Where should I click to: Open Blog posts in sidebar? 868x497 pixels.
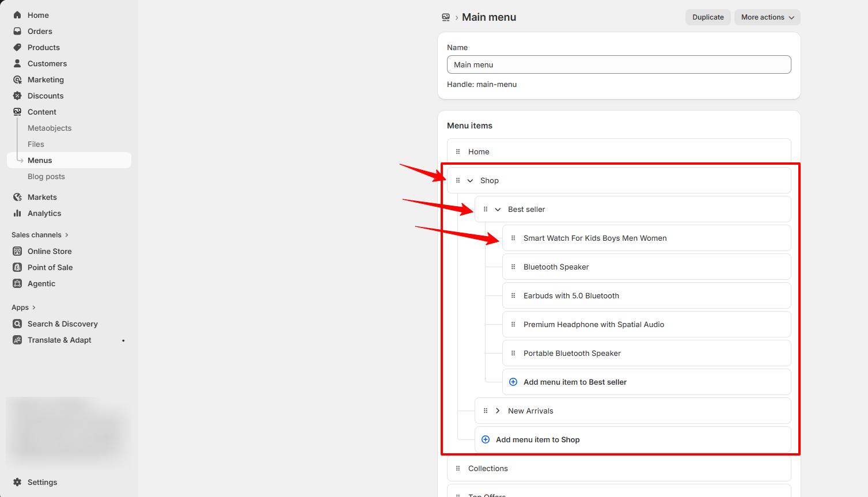(46, 176)
